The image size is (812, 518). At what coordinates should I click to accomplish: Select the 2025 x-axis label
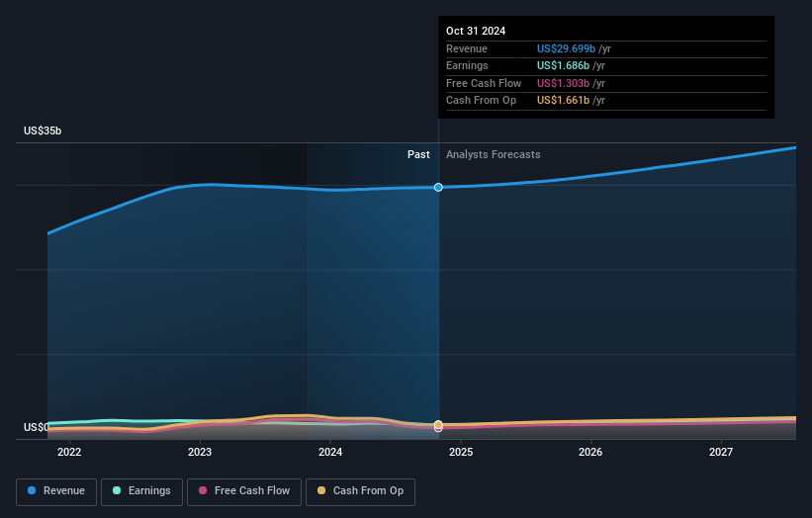click(x=460, y=452)
